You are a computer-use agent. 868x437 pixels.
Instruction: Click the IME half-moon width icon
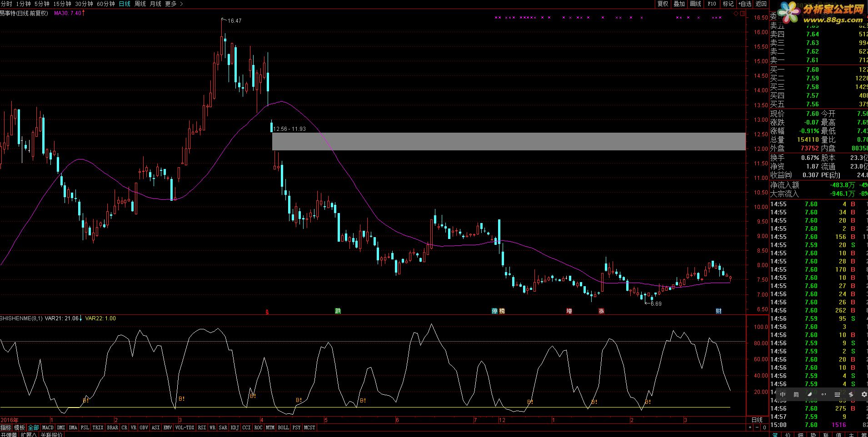pos(810,394)
